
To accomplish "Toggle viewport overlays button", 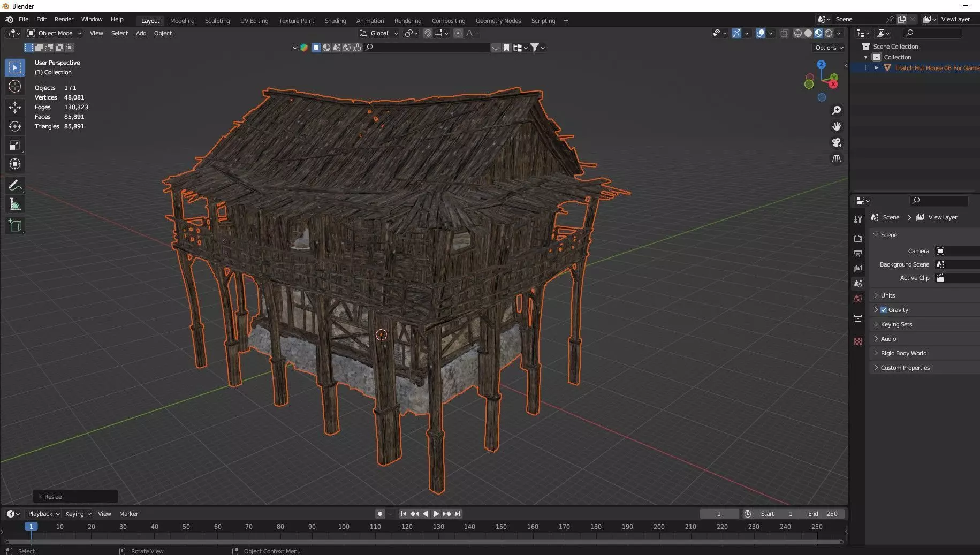I will (x=760, y=33).
